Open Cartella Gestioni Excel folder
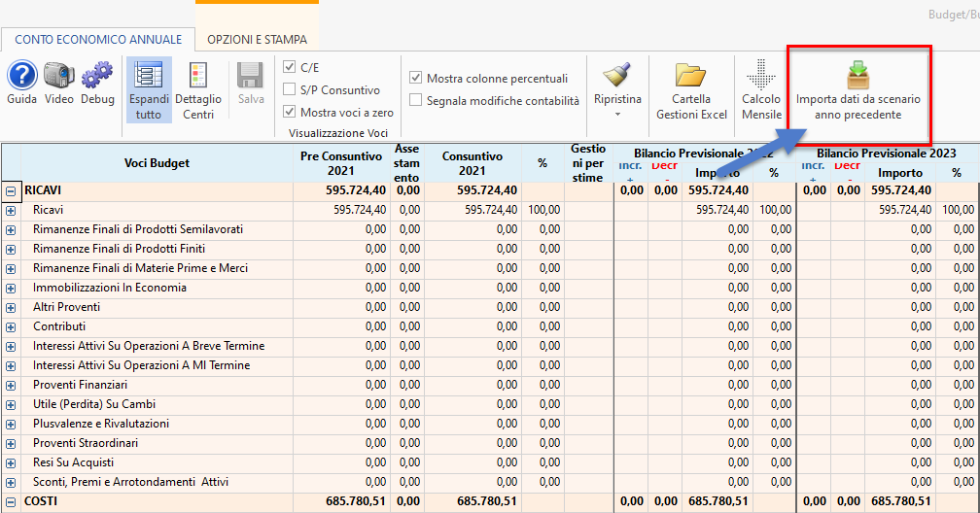The height and width of the screenshot is (513, 980). click(691, 90)
